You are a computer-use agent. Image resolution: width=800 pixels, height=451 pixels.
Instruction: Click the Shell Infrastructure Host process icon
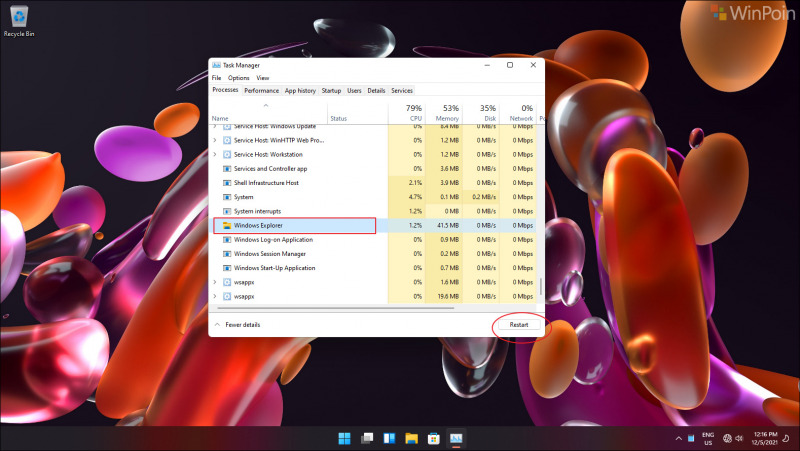pyautogui.click(x=227, y=183)
